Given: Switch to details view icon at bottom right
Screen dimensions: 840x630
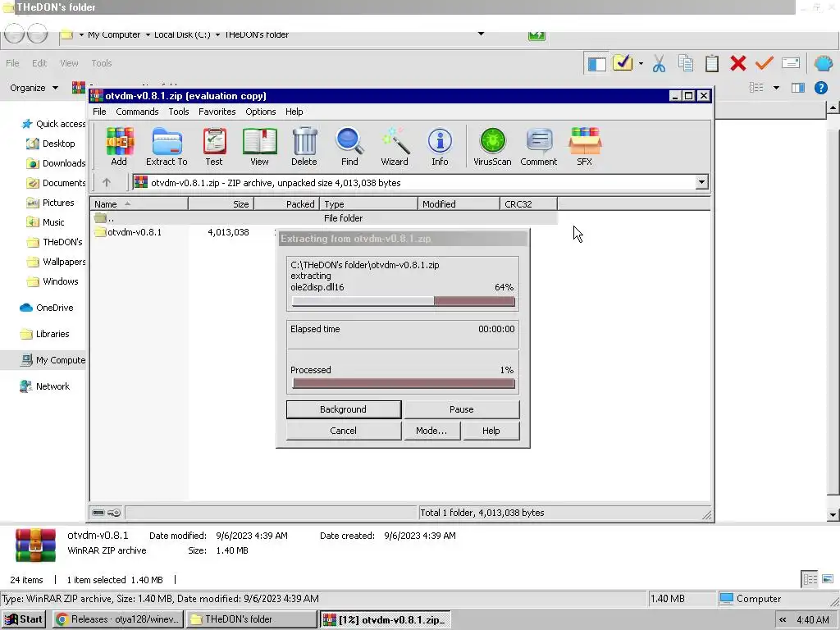Looking at the screenshot, I should (x=810, y=579).
